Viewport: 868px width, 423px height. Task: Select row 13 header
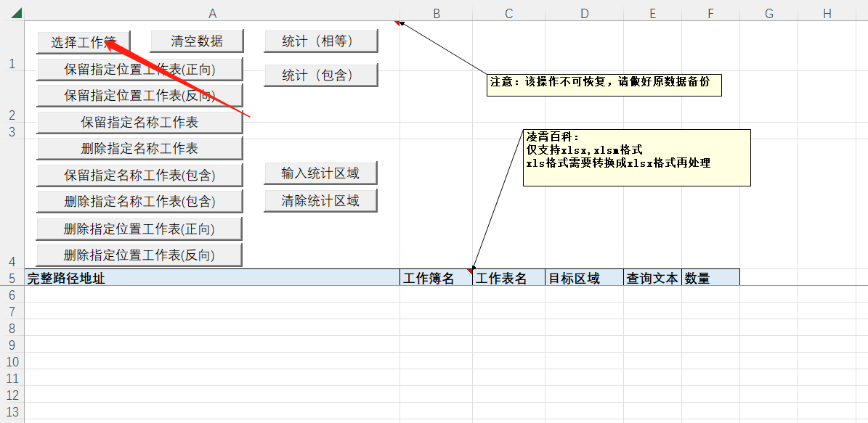point(12,411)
